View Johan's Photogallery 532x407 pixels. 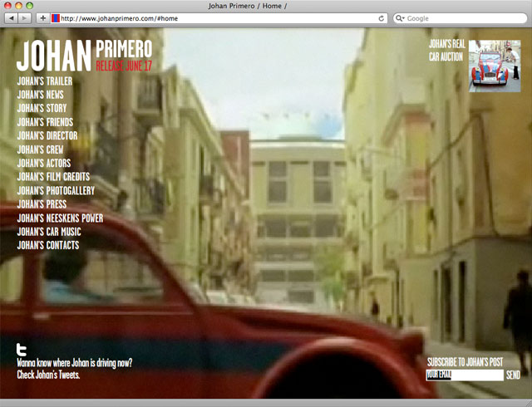click(56, 190)
